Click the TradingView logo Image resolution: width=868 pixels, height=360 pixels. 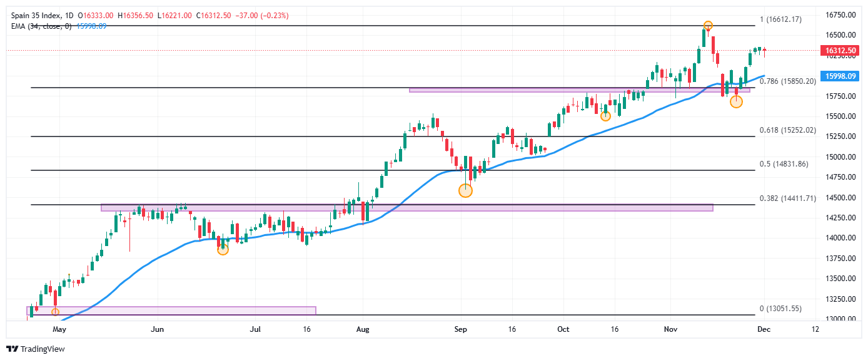click(36, 349)
